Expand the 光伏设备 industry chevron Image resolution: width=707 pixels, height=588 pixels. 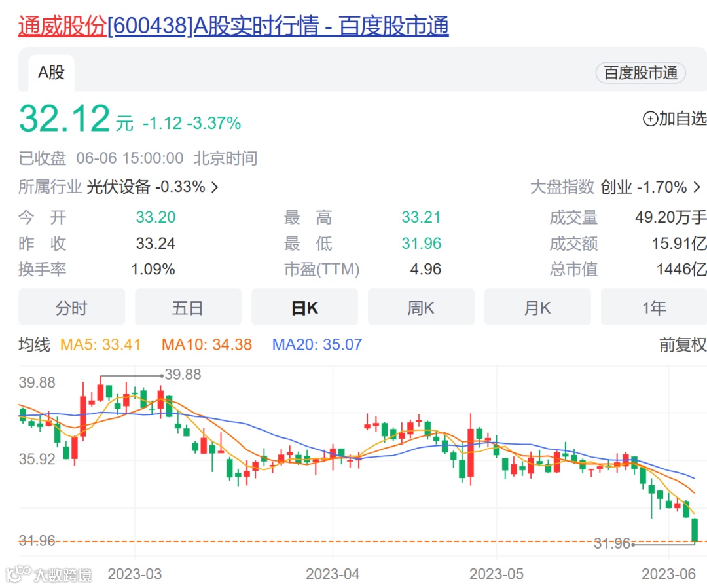(x=215, y=187)
